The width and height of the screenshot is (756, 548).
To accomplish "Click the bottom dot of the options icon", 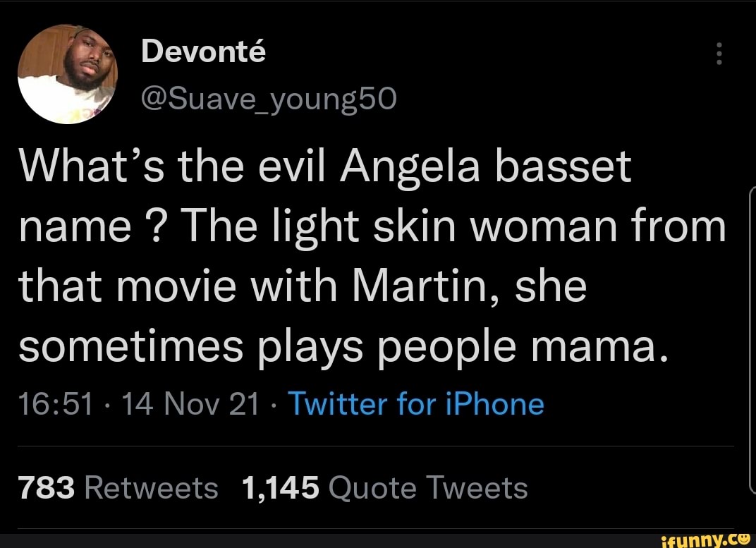I will [x=719, y=61].
